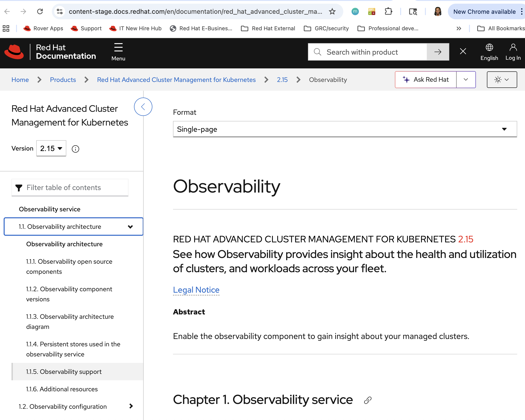Go to Products breadcrumb link
Image resolution: width=525 pixels, height=420 pixels.
63,80
